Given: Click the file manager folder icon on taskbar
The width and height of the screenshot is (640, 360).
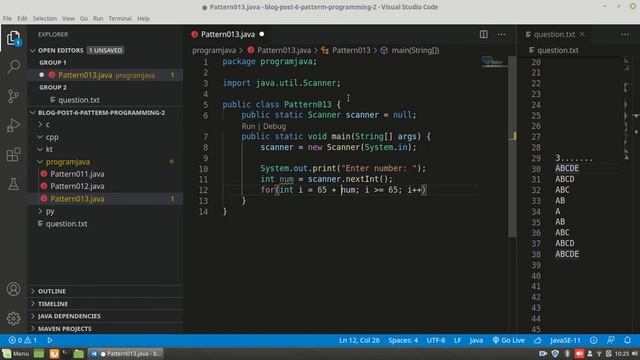Looking at the screenshot, I should click(x=79, y=353).
